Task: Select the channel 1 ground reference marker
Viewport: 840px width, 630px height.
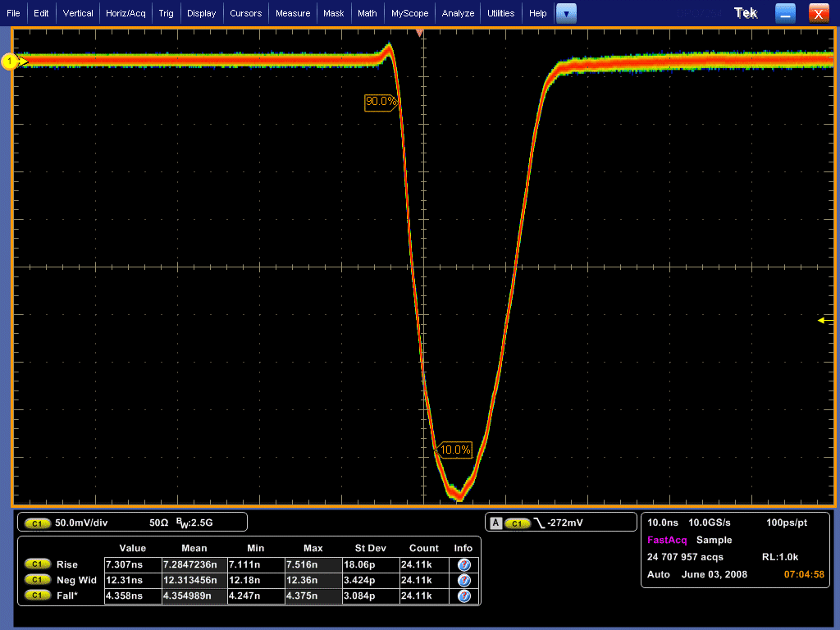Action: point(11,62)
